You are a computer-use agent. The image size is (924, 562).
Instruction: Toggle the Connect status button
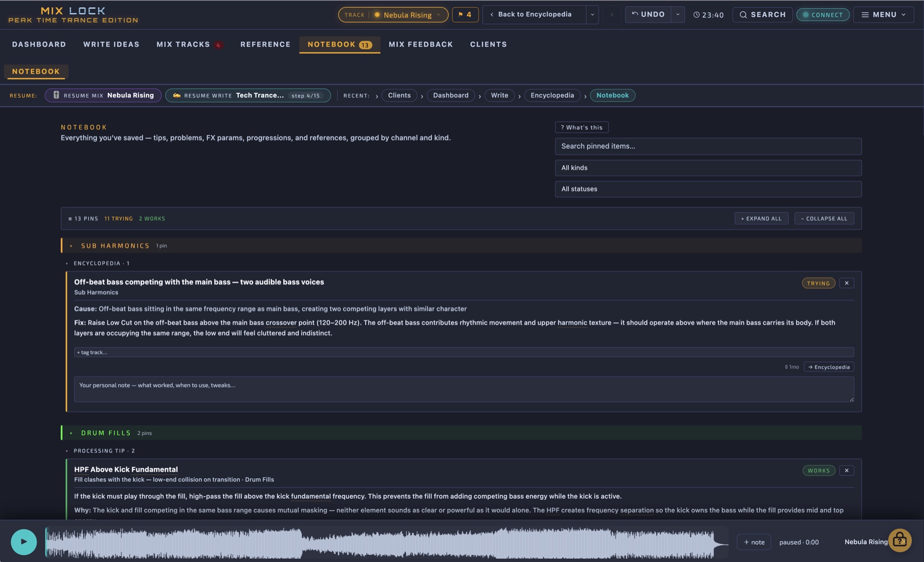[x=823, y=15]
